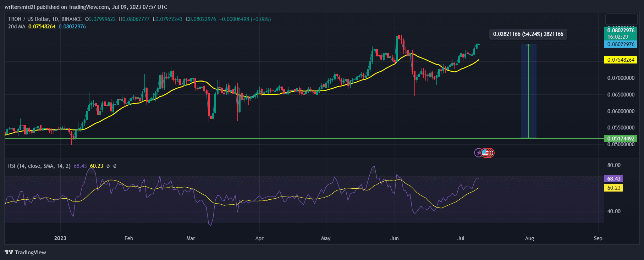Click the Aug label on the time axis

[529, 238]
